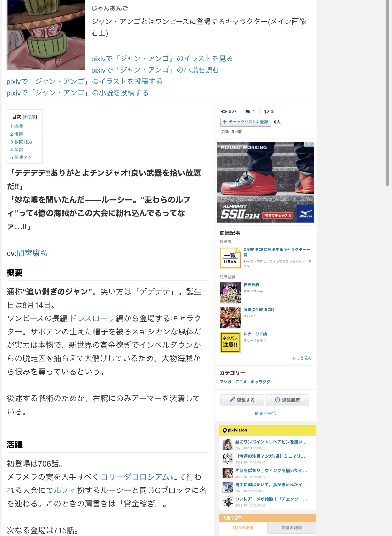Viewport: 392px width, 536px height.
Task: Click the 海賊(ONEPIECE) article thumbnail
Action: click(x=230, y=318)
